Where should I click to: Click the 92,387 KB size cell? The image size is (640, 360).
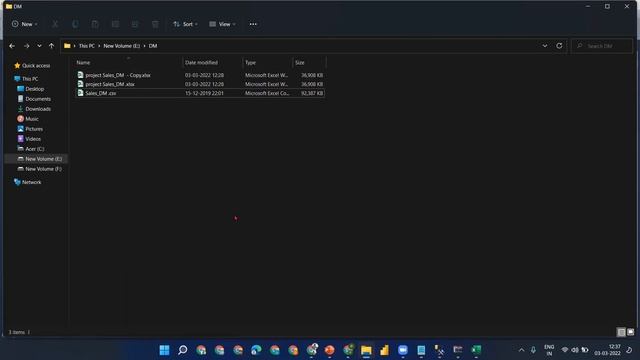coord(312,93)
